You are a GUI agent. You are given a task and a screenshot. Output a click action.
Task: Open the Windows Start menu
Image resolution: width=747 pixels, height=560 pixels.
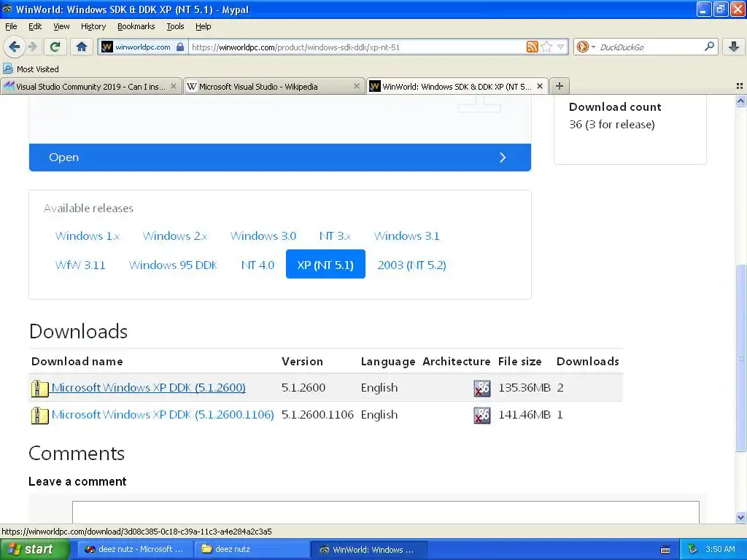[x=35, y=549]
